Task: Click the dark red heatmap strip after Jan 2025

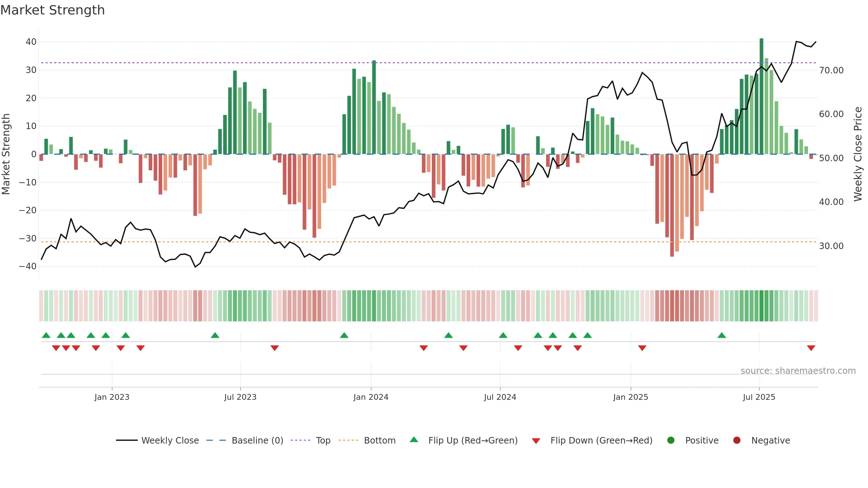Action: coord(672,306)
